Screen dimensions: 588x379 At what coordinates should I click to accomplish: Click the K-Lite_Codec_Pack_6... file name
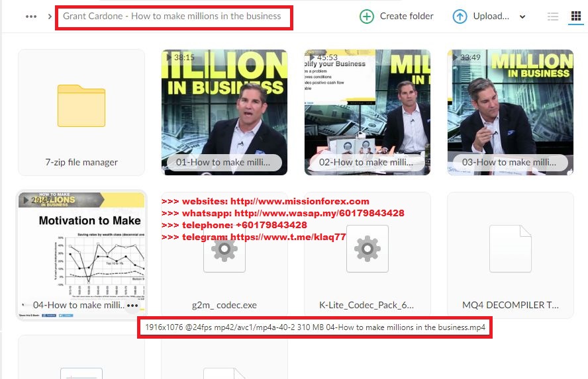click(366, 305)
